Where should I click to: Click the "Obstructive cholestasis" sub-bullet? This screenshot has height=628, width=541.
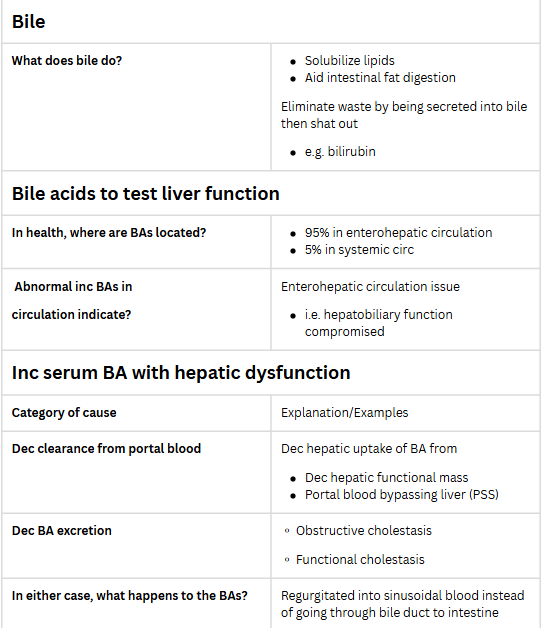364,531
